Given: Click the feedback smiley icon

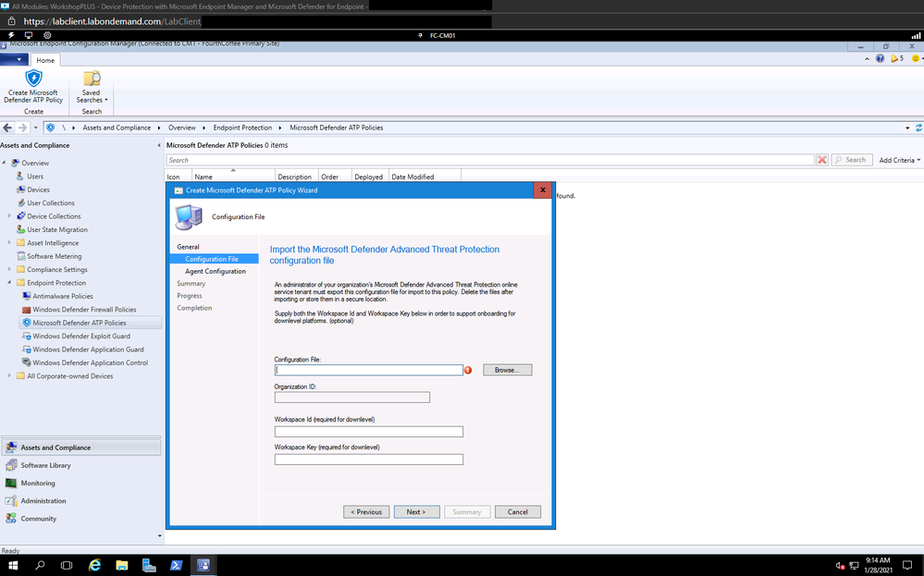Looking at the screenshot, I should 915,58.
